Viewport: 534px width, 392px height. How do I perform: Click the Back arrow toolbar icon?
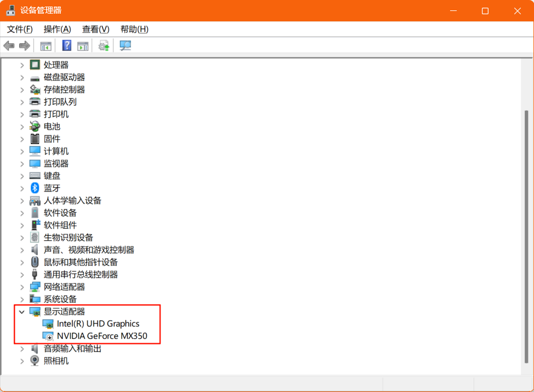9,46
